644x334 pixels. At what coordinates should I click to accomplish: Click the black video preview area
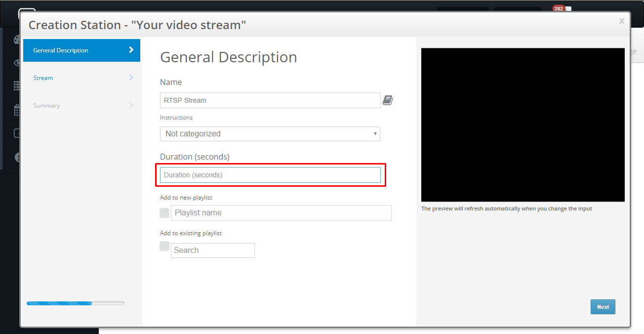tap(523, 125)
